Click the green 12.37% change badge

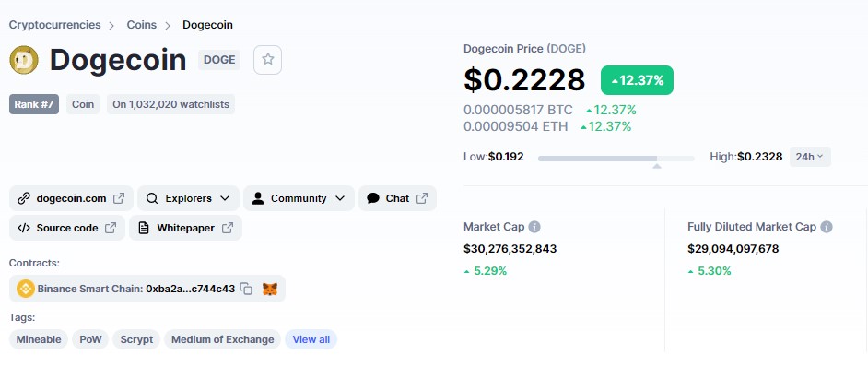(637, 80)
